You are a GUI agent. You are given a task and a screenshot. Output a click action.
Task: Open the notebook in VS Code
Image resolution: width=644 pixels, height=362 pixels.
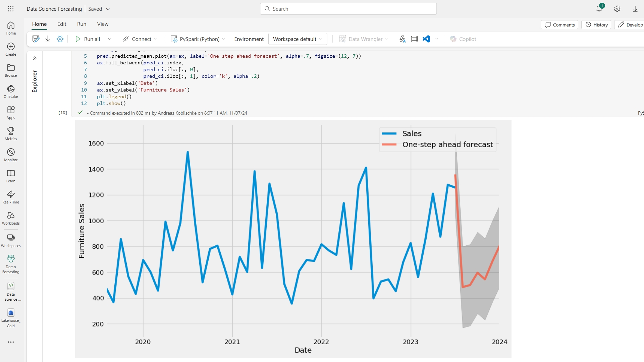426,39
